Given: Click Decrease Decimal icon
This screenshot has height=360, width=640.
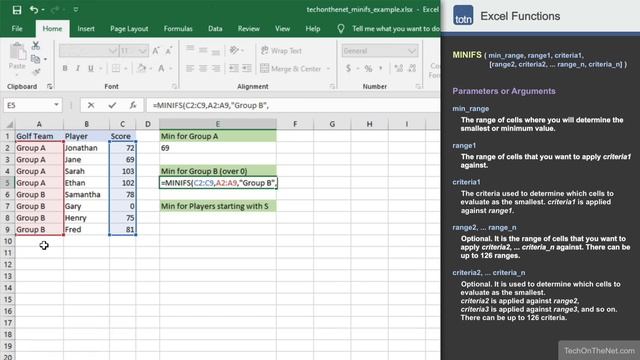Looking at the screenshot, I should pos(412,69).
